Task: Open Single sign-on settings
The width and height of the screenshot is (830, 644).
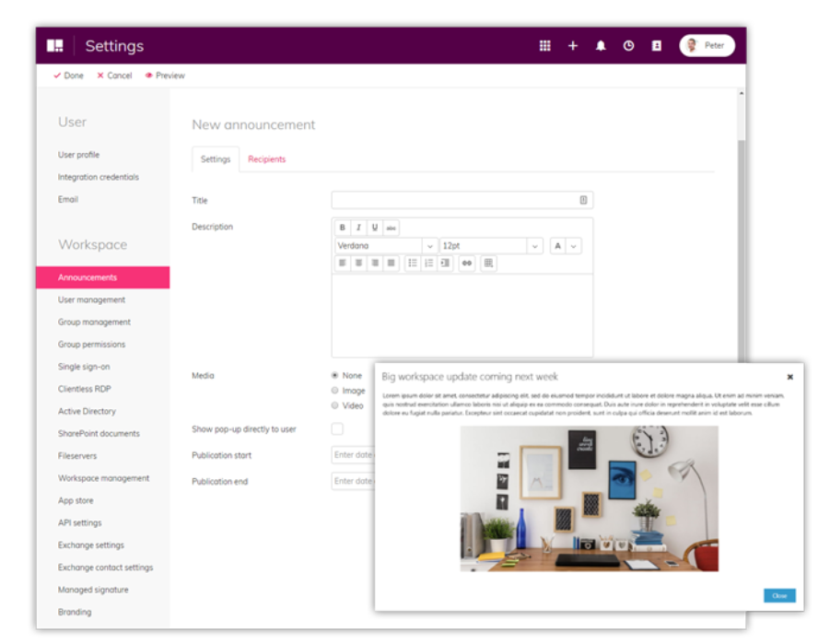Action: pos(84,367)
